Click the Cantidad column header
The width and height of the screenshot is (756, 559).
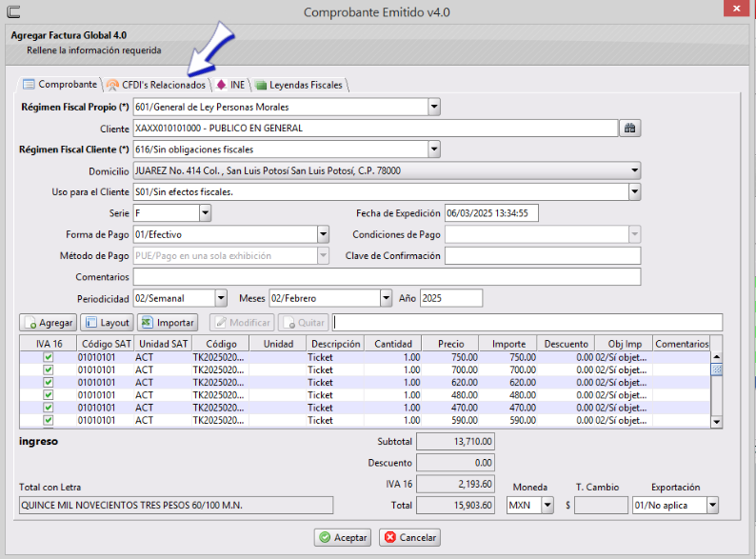click(x=393, y=344)
